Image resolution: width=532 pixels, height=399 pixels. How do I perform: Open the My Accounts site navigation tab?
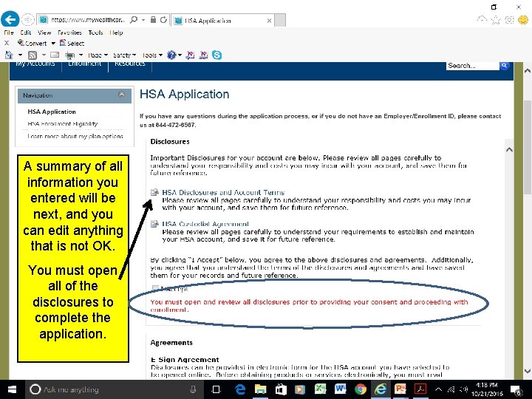(35, 64)
